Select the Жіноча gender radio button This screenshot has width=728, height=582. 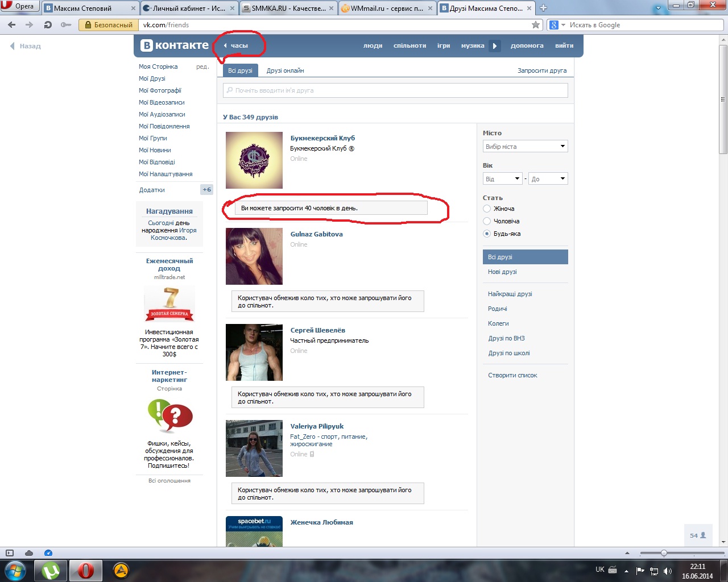point(487,209)
